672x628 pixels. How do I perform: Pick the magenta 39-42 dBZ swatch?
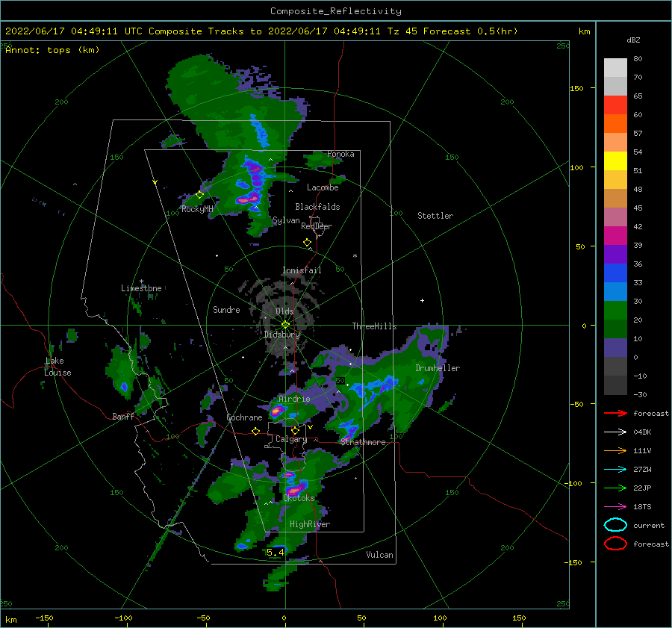[615, 236]
